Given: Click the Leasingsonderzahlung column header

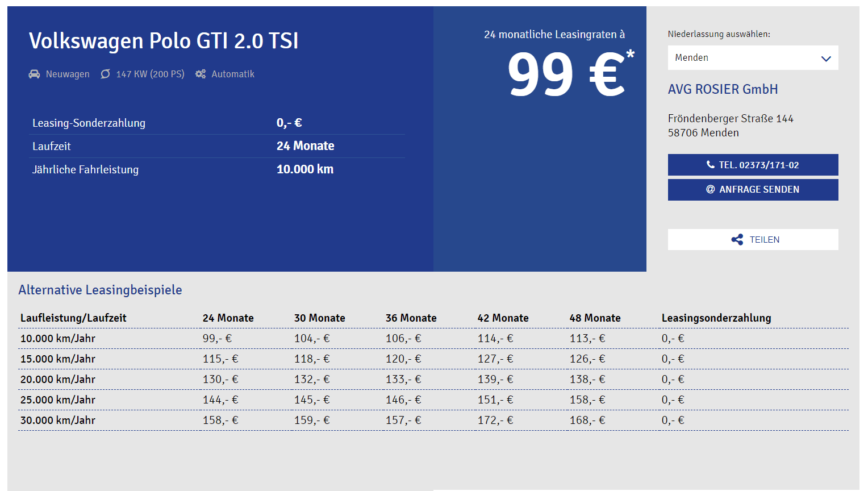Looking at the screenshot, I should [716, 318].
